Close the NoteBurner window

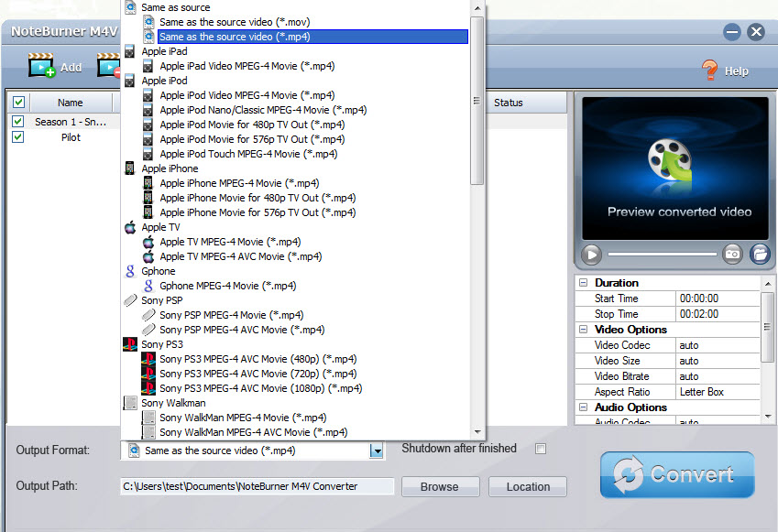click(x=756, y=32)
